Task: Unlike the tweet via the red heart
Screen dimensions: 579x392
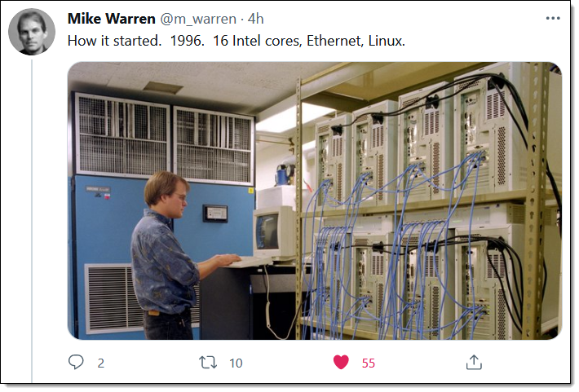Action: tap(341, 362)
